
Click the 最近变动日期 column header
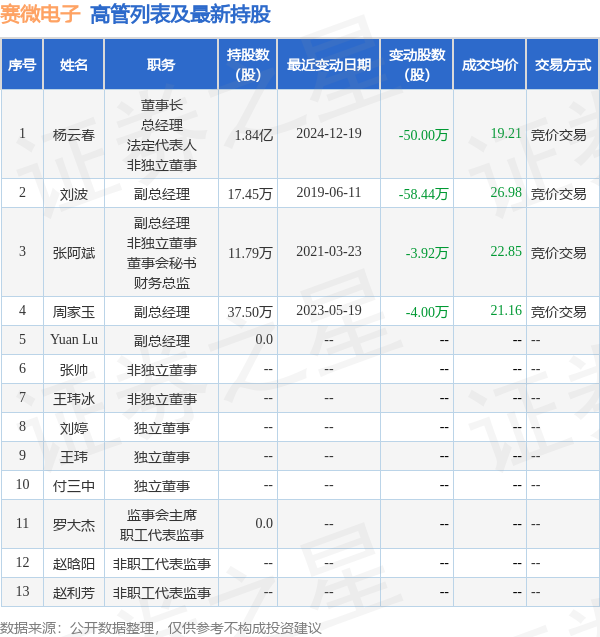pyautogui.click(x=329, y=65)
